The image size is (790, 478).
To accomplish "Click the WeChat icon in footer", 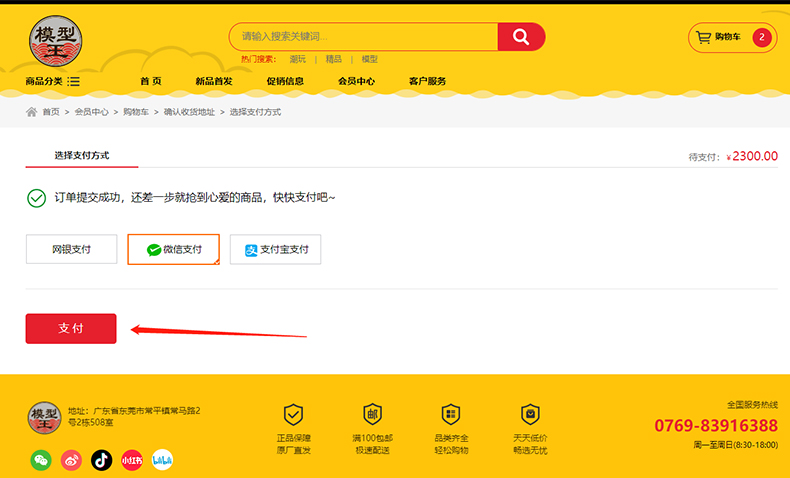I will tap(41, 460).
